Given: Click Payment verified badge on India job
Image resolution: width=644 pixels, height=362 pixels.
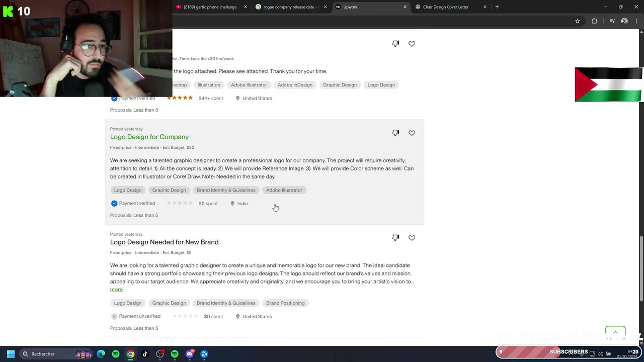Looking at the screenshot, I should (x=133, y=204).
